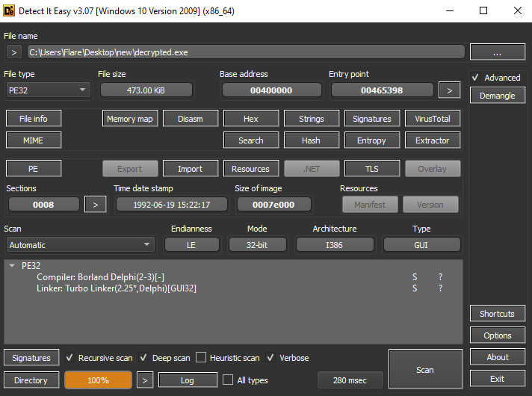Screen dimensions: 532x396
Task: Toggle Verbose checkbox
Action: pos(270,358)
